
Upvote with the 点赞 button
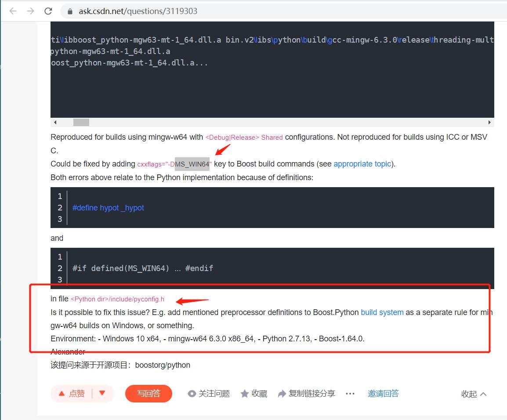(x=72, y=394)
